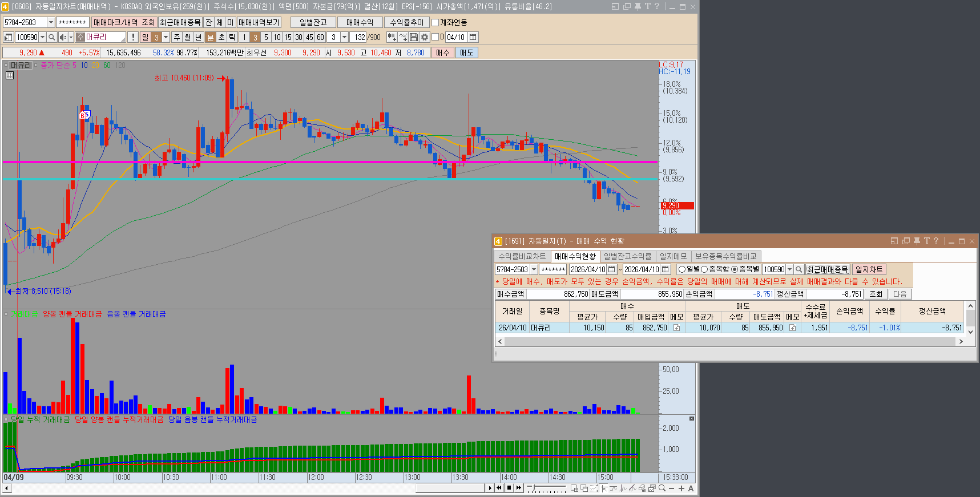Click the crosshair cursor icon in bottom toolbar
Image resolution: width=980 pixels, height=497 pixels.
(604, 488)
